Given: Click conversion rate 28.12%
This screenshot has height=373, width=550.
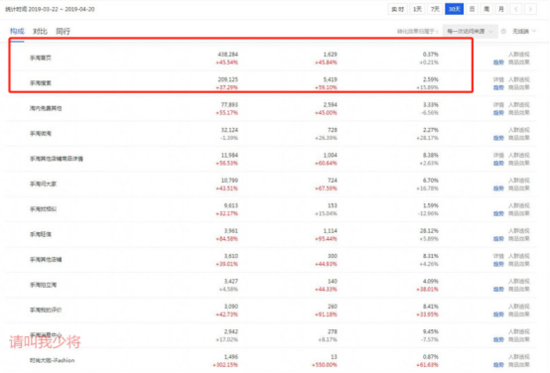Looking at the screenshot, I should [429, 231].
